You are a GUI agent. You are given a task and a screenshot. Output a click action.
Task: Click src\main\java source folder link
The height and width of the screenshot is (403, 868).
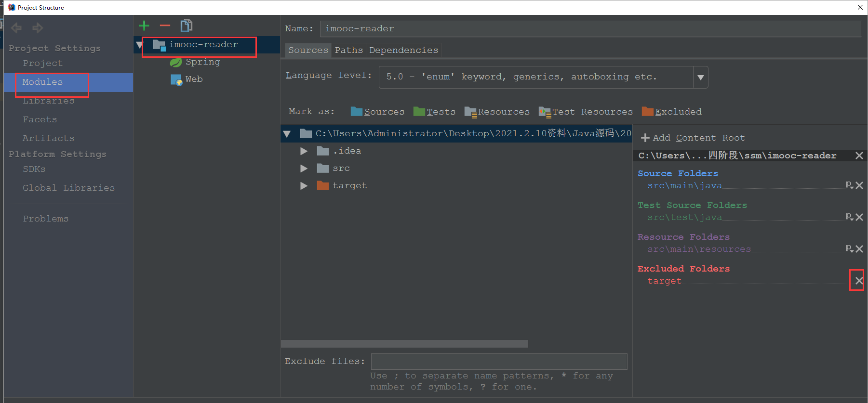[x=684, y=186]
